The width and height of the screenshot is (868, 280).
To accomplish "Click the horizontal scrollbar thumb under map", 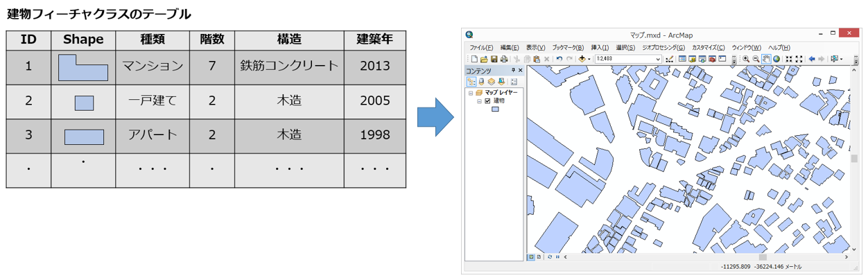I will (763, 256).
